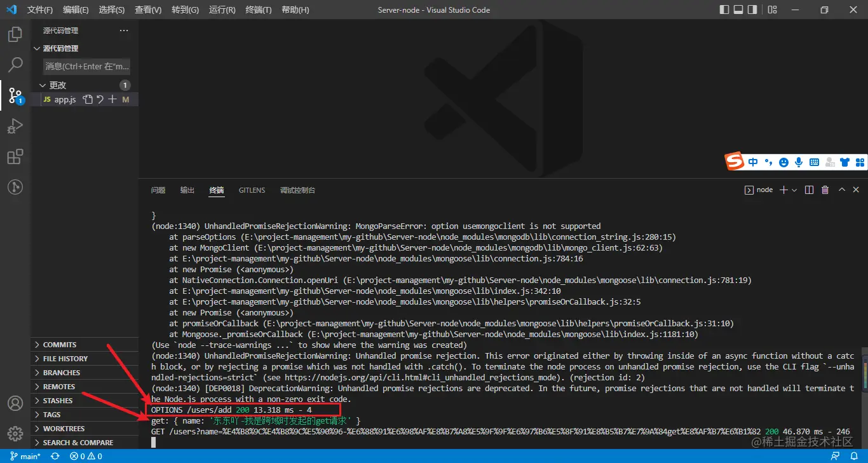Click the main* branch in status bar
Screen dimensions: 868x463
point(25,456)
